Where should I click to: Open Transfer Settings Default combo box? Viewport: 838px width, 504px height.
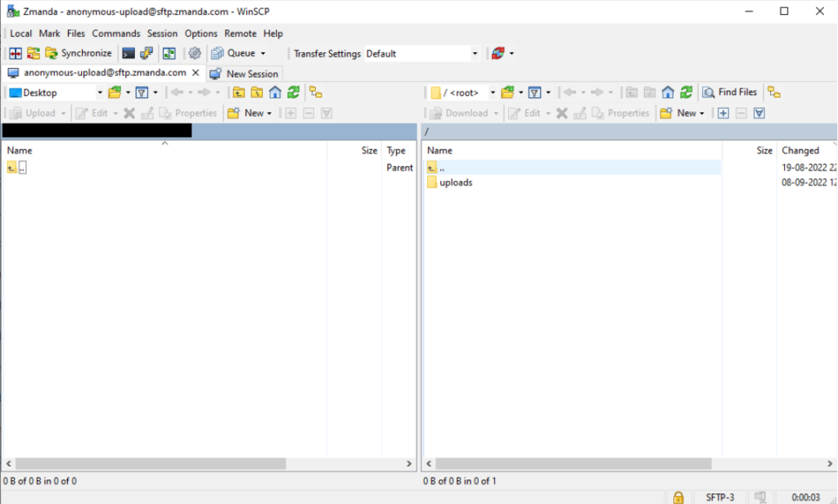tap(421, 53)
